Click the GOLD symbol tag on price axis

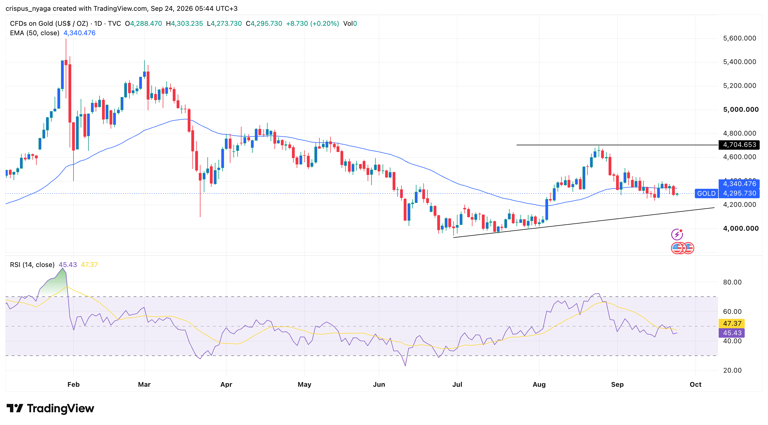pos(706,193)
